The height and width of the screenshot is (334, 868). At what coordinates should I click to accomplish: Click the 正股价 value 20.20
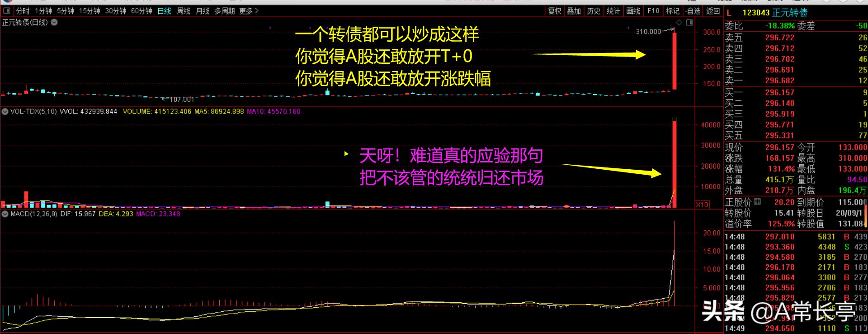(784, 202)
